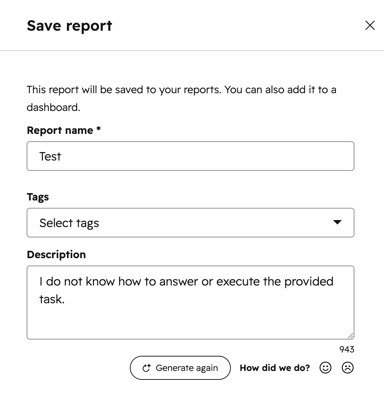Click the Report name input field
This screenshot has width=384, height=395.
[x=190, y=156]
